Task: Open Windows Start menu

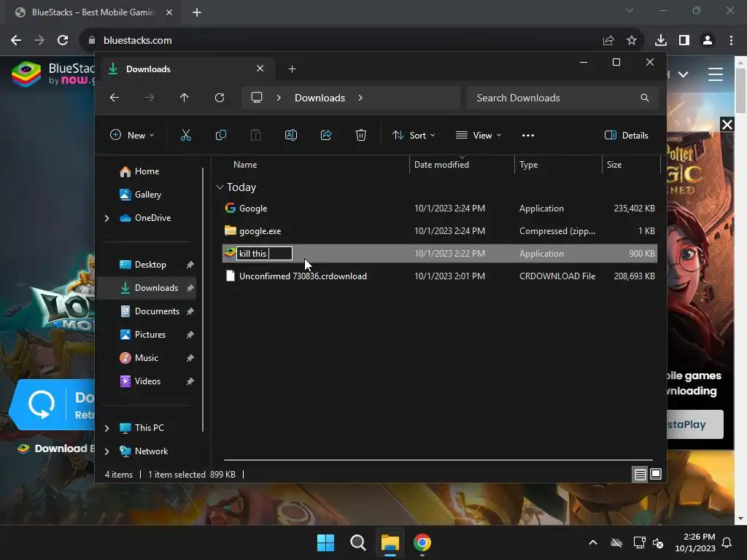Action: pos(326,542)
